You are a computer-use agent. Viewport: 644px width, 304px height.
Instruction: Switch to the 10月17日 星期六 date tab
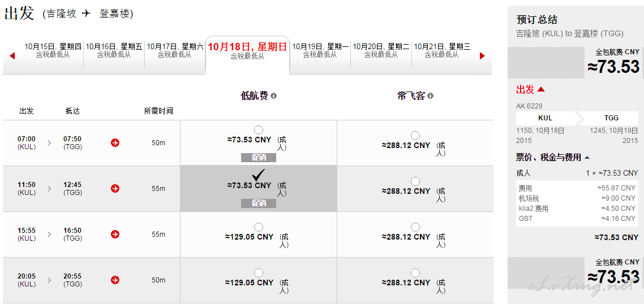(x=175, y=50)
